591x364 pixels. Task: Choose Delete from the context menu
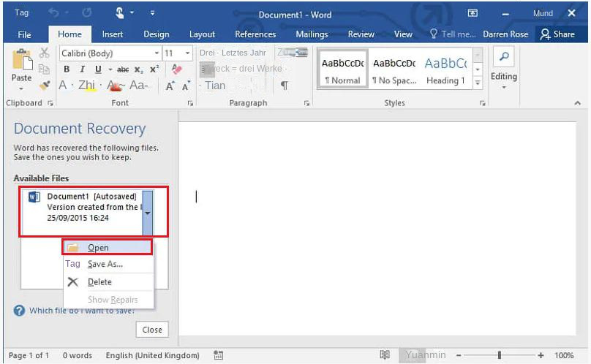(x=108, y=282)
